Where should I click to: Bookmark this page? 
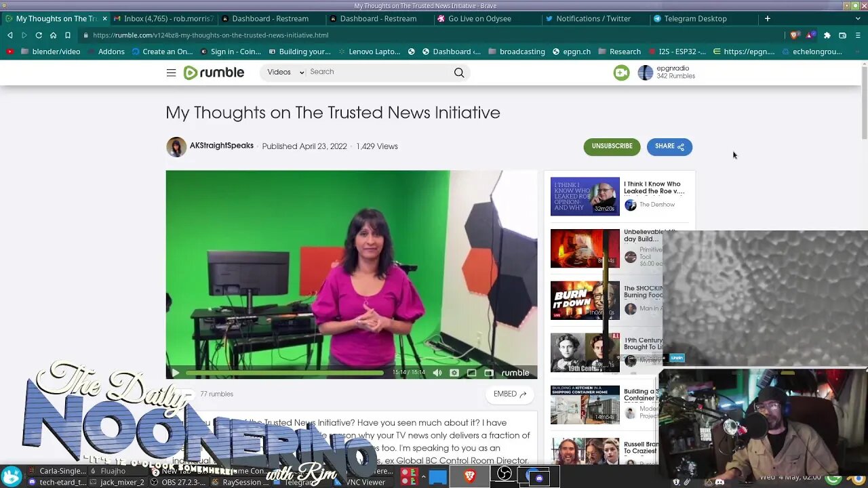point(68,35)
